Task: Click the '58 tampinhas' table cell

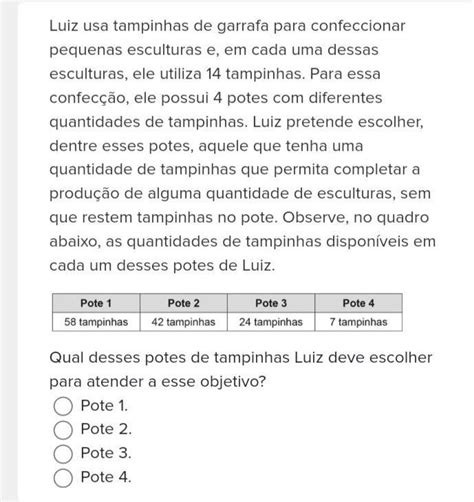Action: pos(96,322)
